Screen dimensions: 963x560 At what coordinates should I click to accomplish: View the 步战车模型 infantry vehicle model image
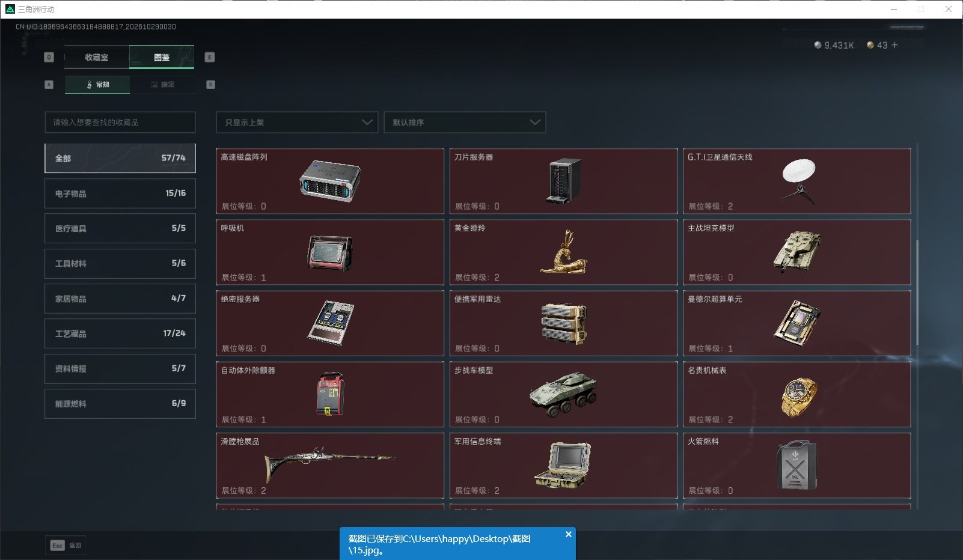pyautogui.click(x=563, y=394)
